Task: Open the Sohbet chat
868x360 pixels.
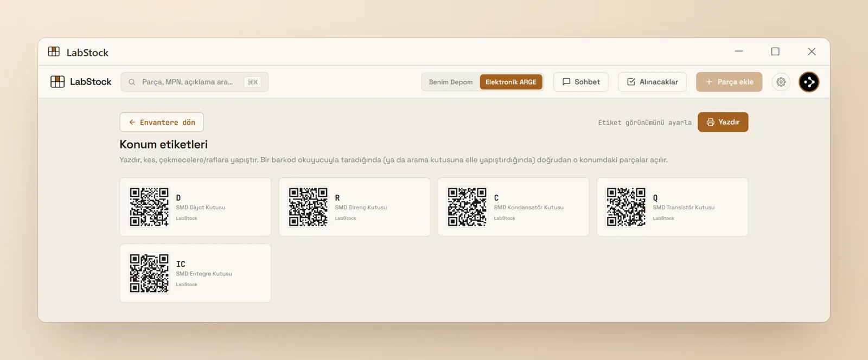Action: pyautogui.click(x=581, y=82)
